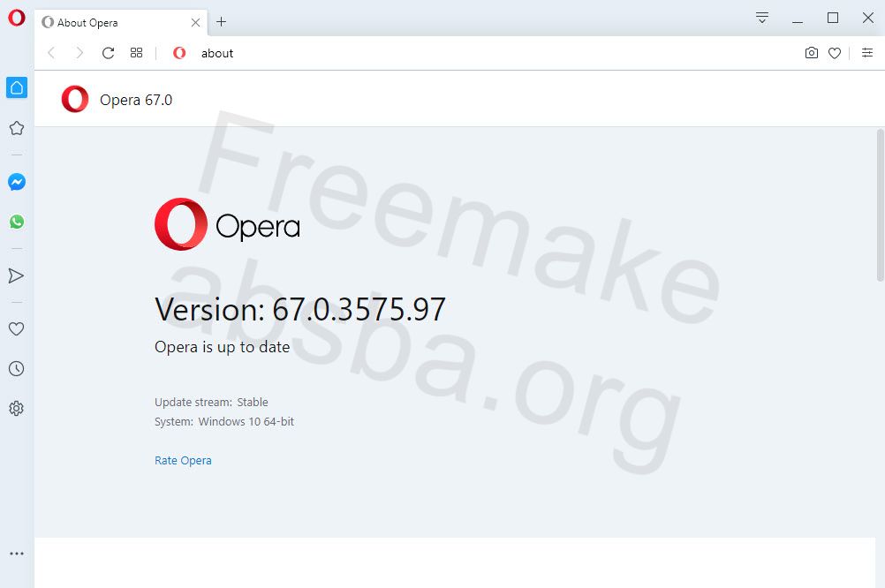Screen dimensions: 885x588
Task: Take a snapshot with the camera icon
Action: pyautogui.click(x=811, y=53)
